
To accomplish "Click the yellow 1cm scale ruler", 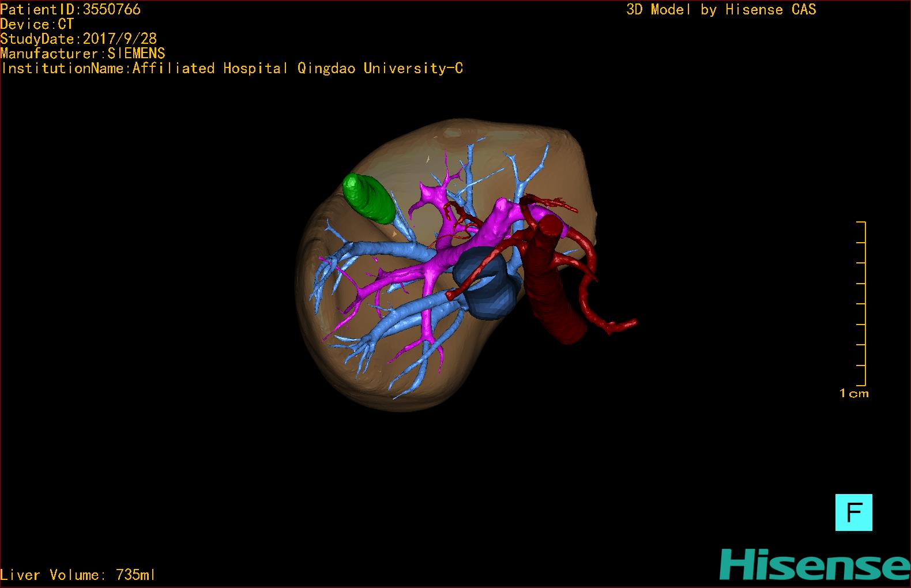I will pos(861,303).
